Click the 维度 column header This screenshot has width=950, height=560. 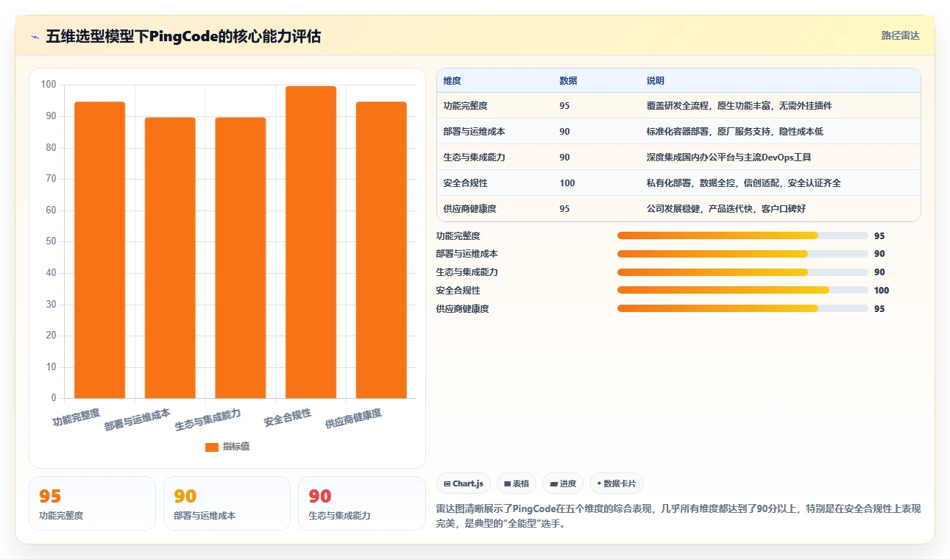[x=453, y=81]
